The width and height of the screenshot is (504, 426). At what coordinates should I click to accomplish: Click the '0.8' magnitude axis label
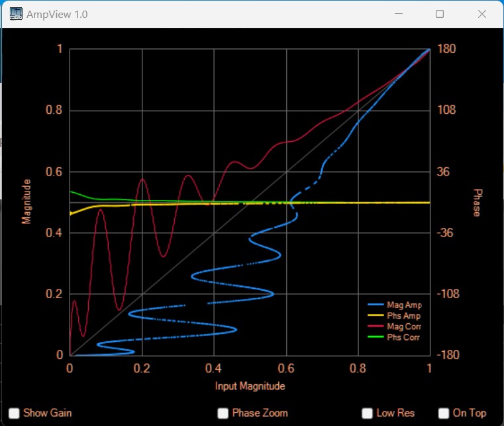(x=54, y=110)
